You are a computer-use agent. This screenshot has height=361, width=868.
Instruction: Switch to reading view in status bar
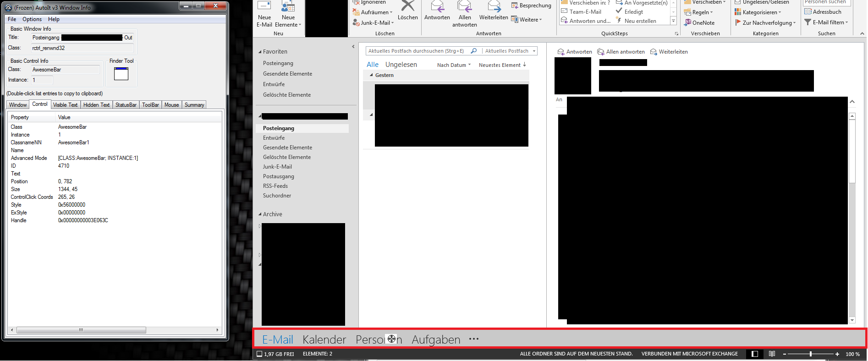pos(772,354)
